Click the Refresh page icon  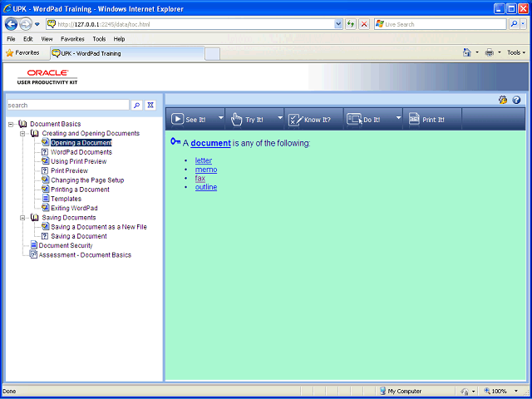click(351, 24)
